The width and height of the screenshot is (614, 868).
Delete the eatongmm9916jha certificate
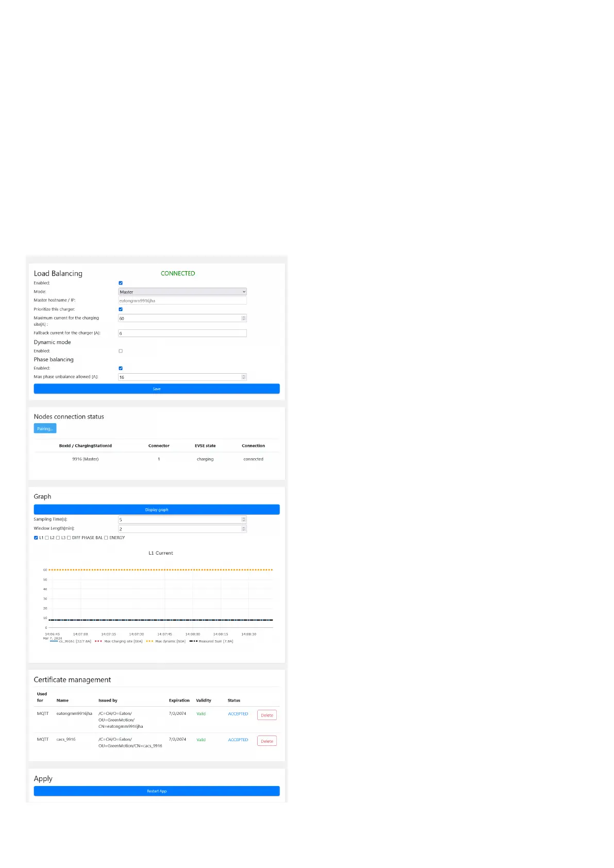click(267, 715)
